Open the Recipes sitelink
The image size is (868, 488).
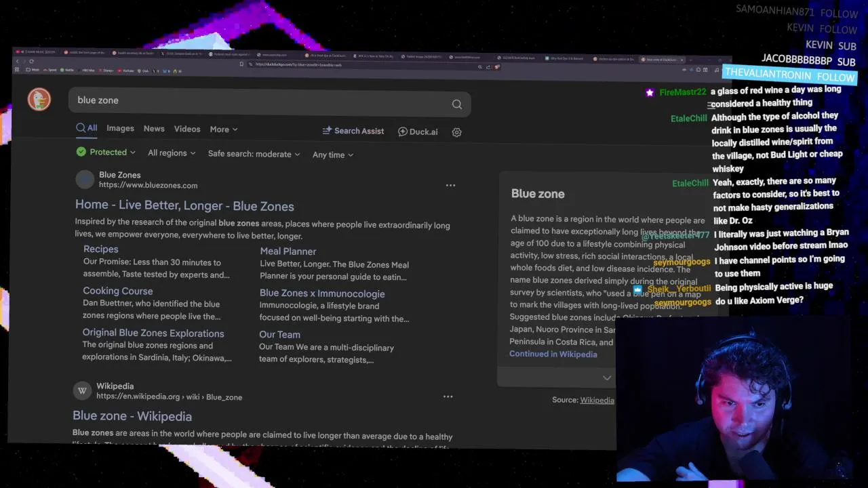click(x=100, y=249)
